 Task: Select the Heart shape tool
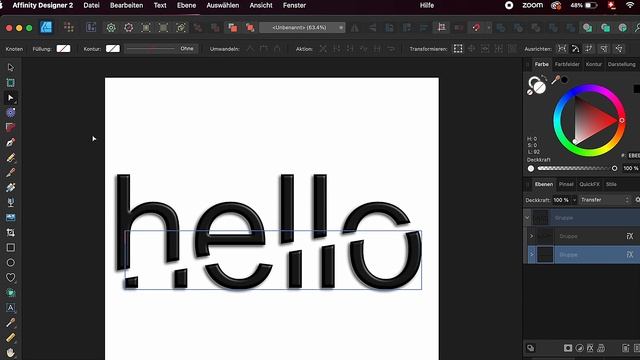tap(11, 278)
